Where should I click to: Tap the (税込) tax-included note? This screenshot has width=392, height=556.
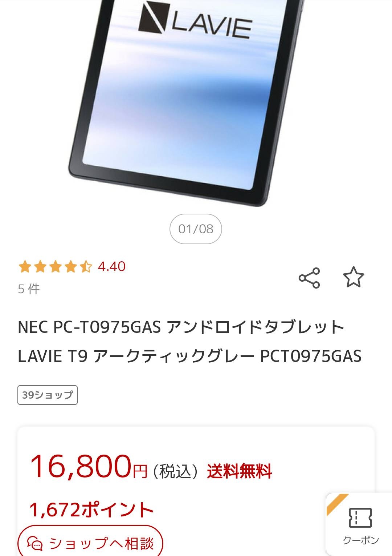[x=175, y=472]
